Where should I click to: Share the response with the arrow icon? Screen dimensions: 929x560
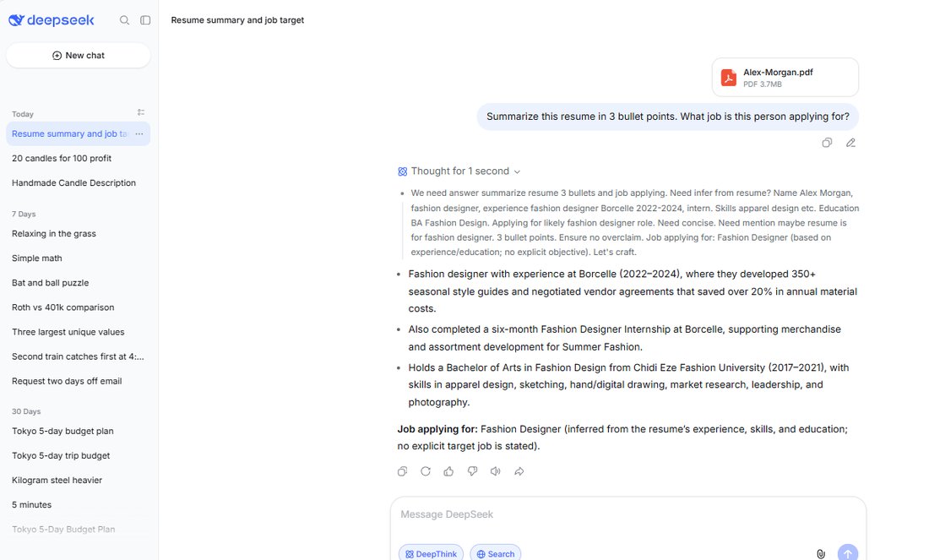(x=519, y=471)
